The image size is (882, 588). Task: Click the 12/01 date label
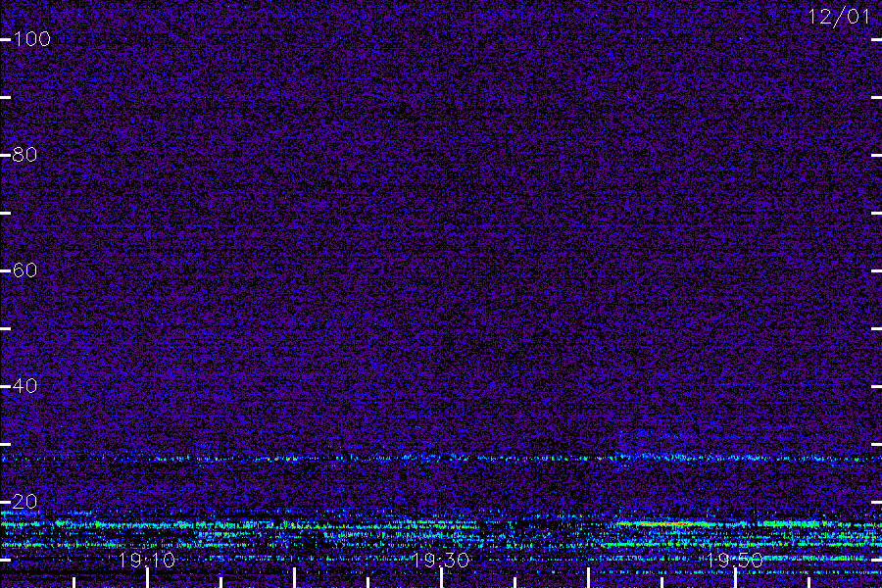pyautogui.click(x=839, y=17)
